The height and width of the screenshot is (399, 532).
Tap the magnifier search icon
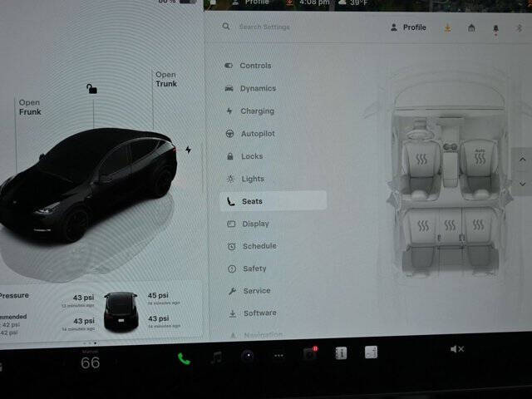pyautogui.click(x=226, y=26)
